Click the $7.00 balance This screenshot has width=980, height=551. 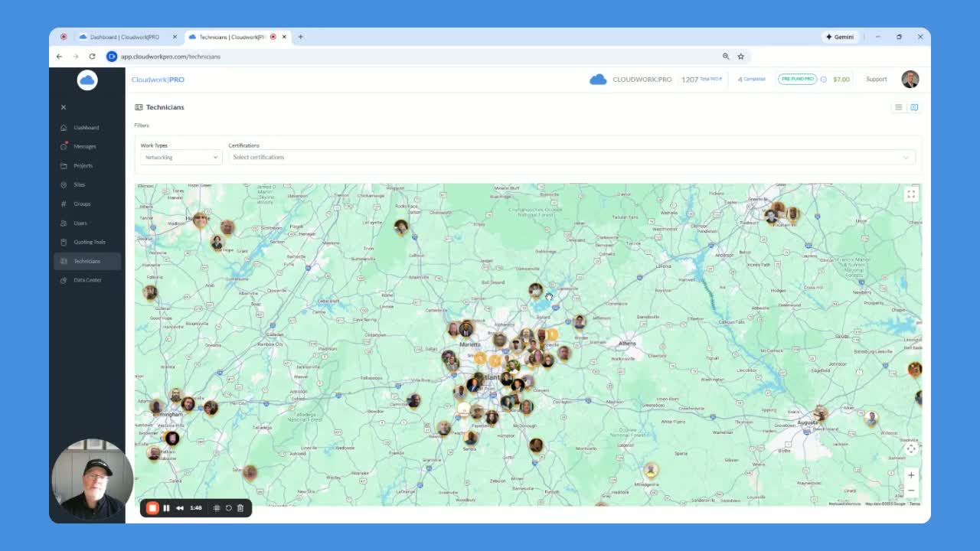[x=841, y=80]
